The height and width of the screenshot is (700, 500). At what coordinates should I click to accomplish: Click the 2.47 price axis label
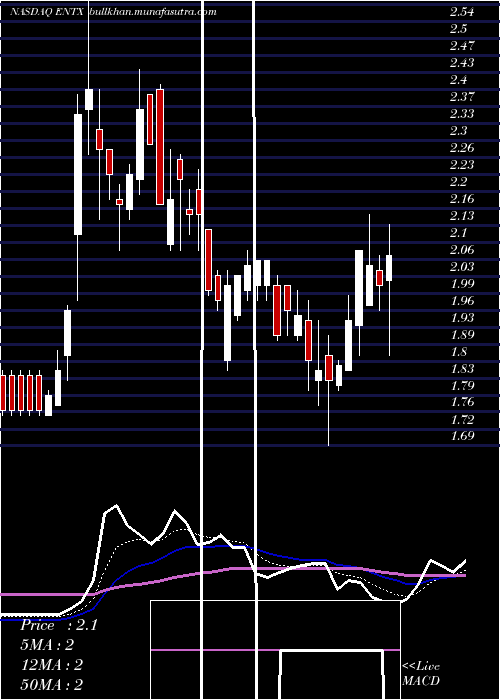tap(462, 46)
